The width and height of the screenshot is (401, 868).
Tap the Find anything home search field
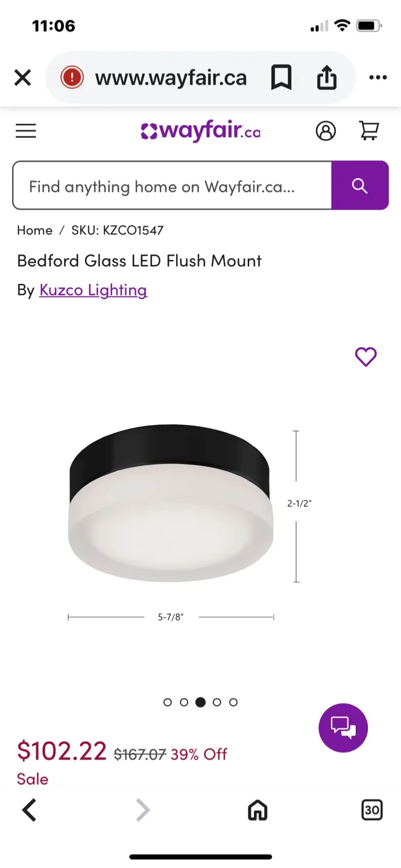click(172, 186)
